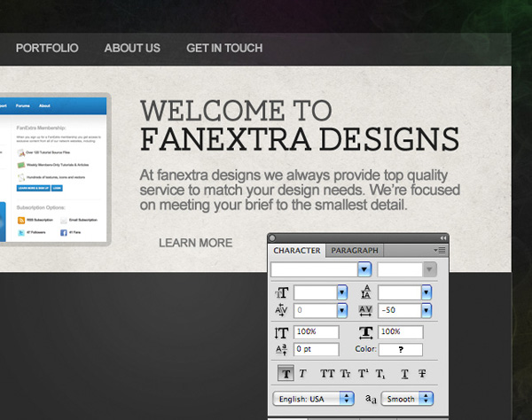Click the leading icon
Image resolution: width=532 pixels, height=420 pixels.
pyautogui.click(x=365, y=292)
